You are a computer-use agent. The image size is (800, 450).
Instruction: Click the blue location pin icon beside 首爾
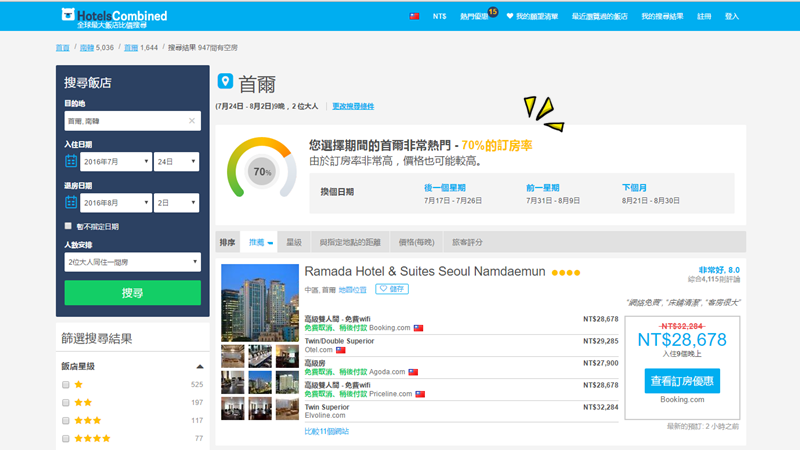click(225, 82)
